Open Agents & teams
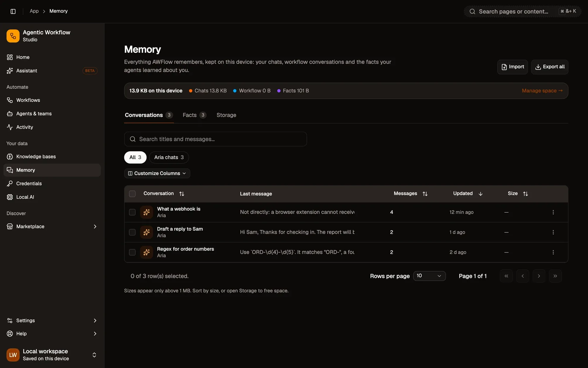This screenshot has height=368, width=588. [x=52, y=114]
